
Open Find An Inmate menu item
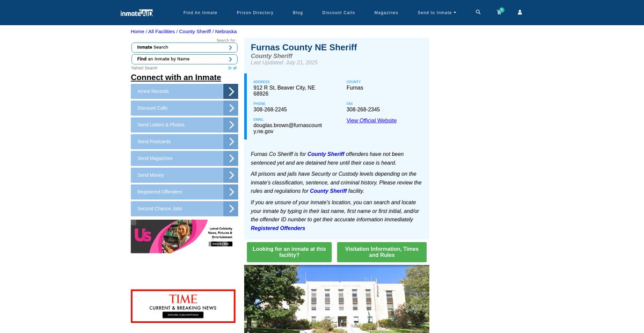pyautogui.click(x=200, y=12)
